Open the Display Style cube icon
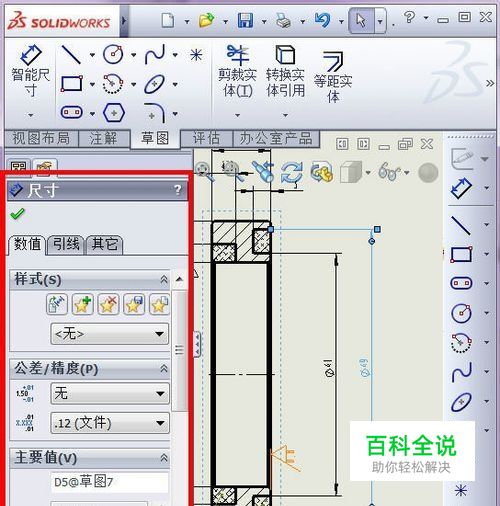The width and height of the screenshot is (500, 506). tap(351, 172)
